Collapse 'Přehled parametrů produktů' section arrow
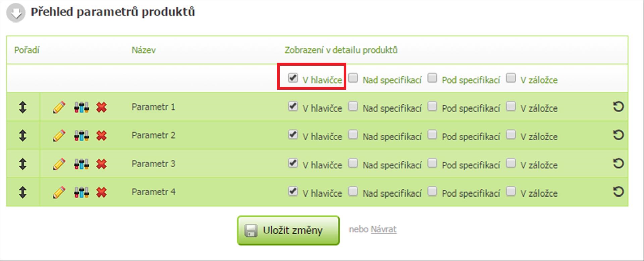 [x=16, y=13]
